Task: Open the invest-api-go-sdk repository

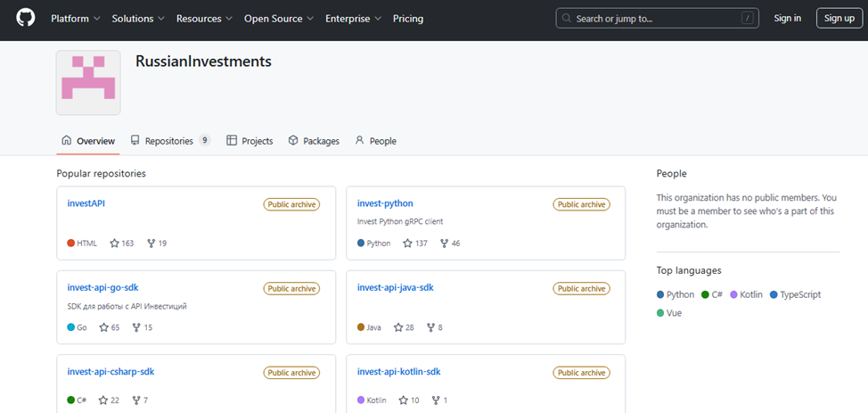Action: 103,288
